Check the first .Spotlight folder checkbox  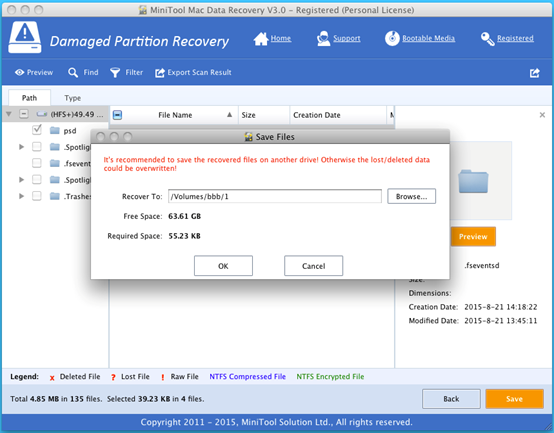tap(37, 146)
